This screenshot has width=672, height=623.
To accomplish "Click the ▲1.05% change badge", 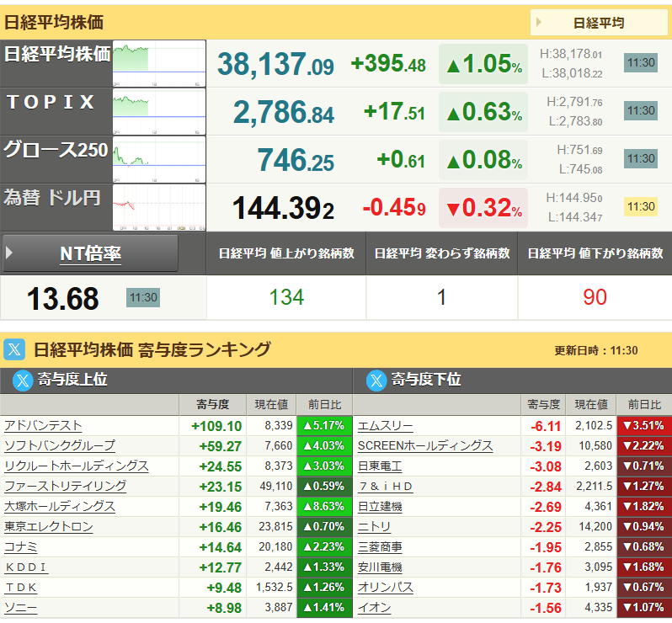I will [x=483, y=64].
